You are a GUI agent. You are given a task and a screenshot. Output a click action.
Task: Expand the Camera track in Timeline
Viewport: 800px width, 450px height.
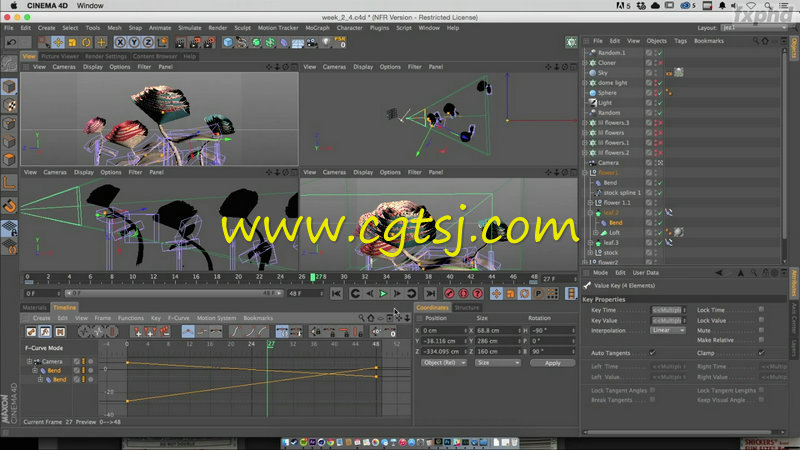pyautogui.click(x=29, y=361)
